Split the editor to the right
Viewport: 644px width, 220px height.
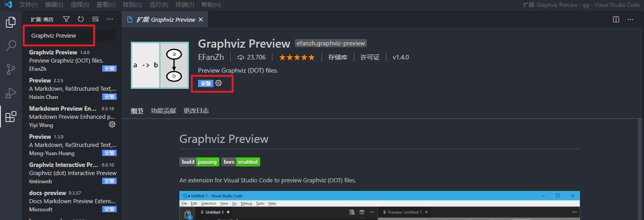[x=616, y=20]
